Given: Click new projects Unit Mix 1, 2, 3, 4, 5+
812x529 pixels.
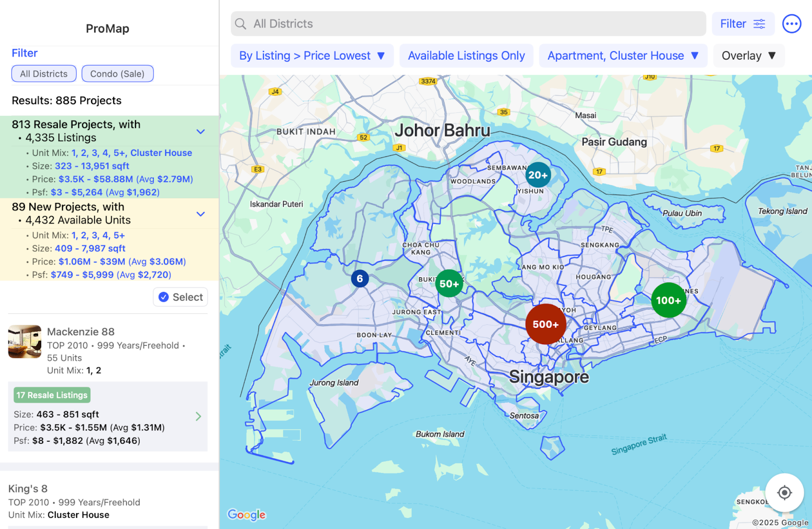Looking at the screenshot, I should (x=98, y=235).
